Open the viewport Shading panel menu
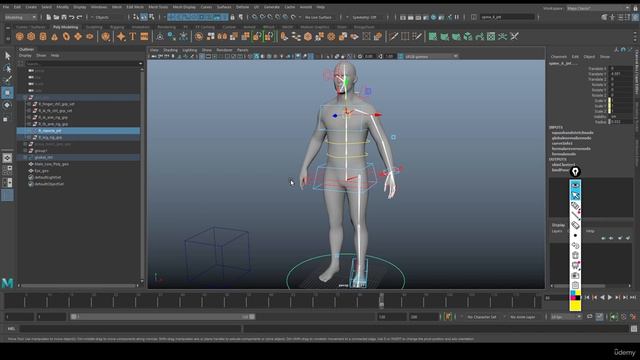The width and height of the screenshot is (640, 360). click(170, 50)
